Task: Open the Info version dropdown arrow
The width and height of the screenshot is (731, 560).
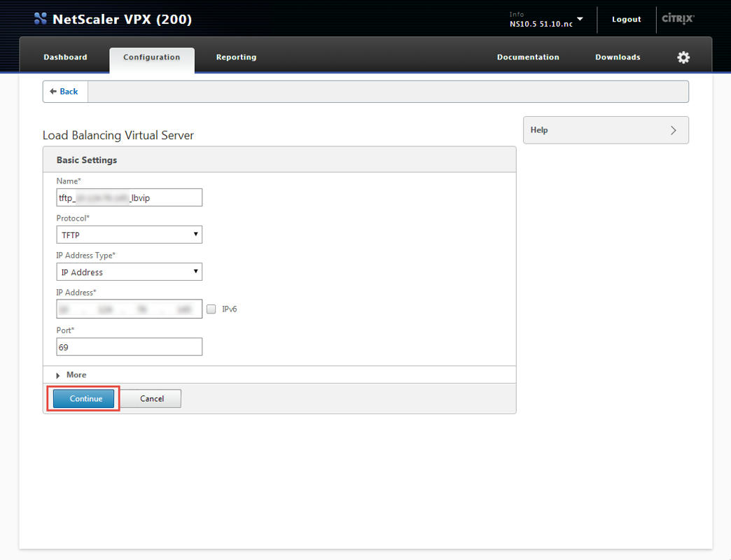Action: pos(580,19)
